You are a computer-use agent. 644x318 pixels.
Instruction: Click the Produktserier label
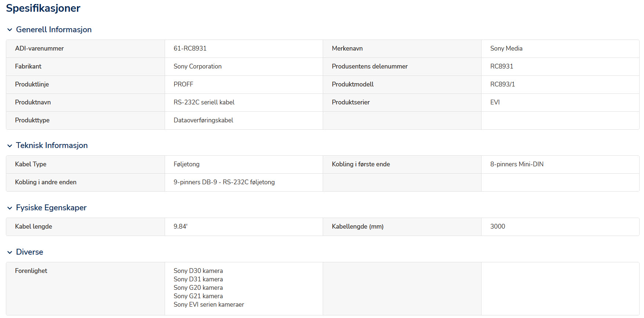coord(351,102)
